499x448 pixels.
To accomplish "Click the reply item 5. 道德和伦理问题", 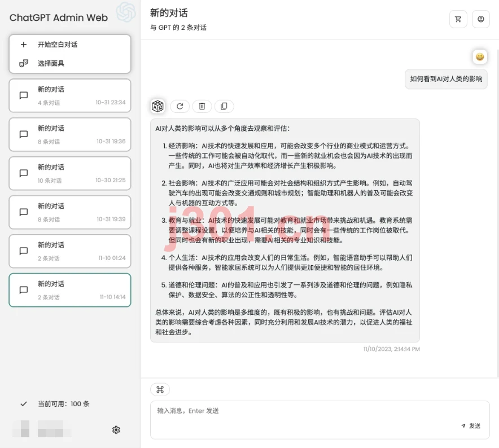I will (287, 290).
